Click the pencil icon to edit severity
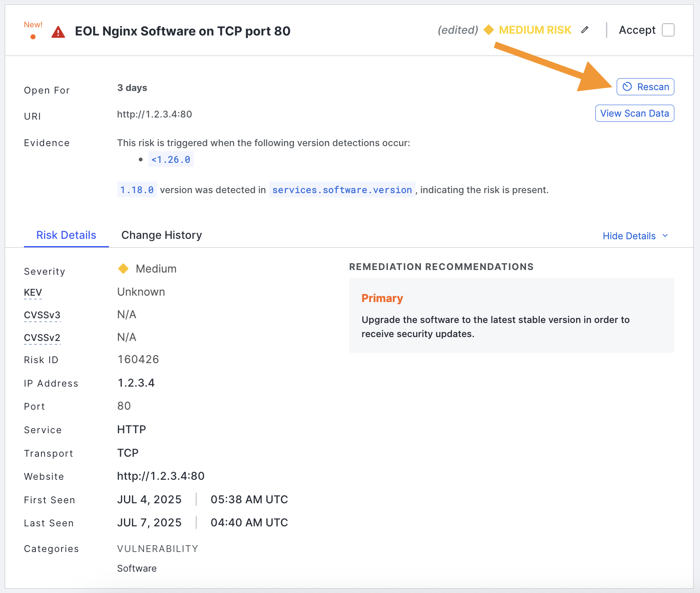The image size is (700, 593). click(585, 30)
